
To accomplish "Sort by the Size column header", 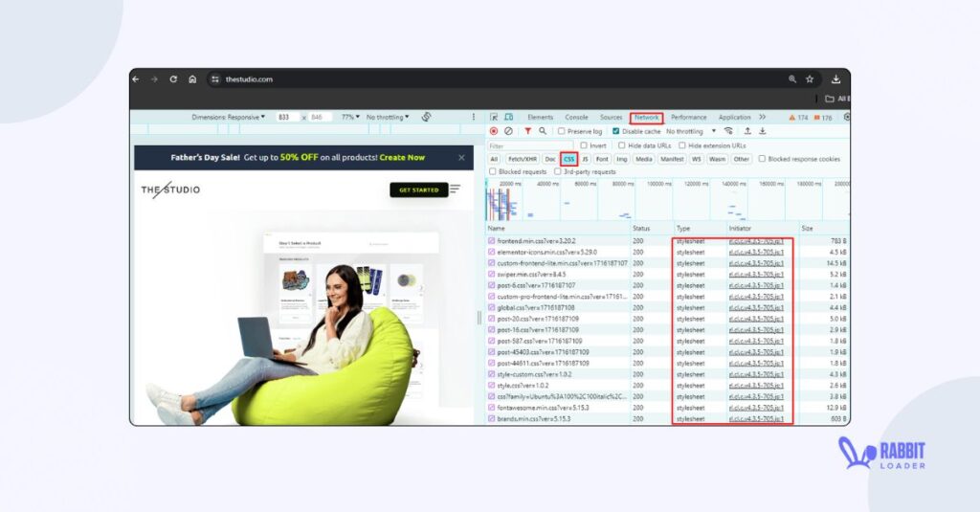I will coord(824,228).
